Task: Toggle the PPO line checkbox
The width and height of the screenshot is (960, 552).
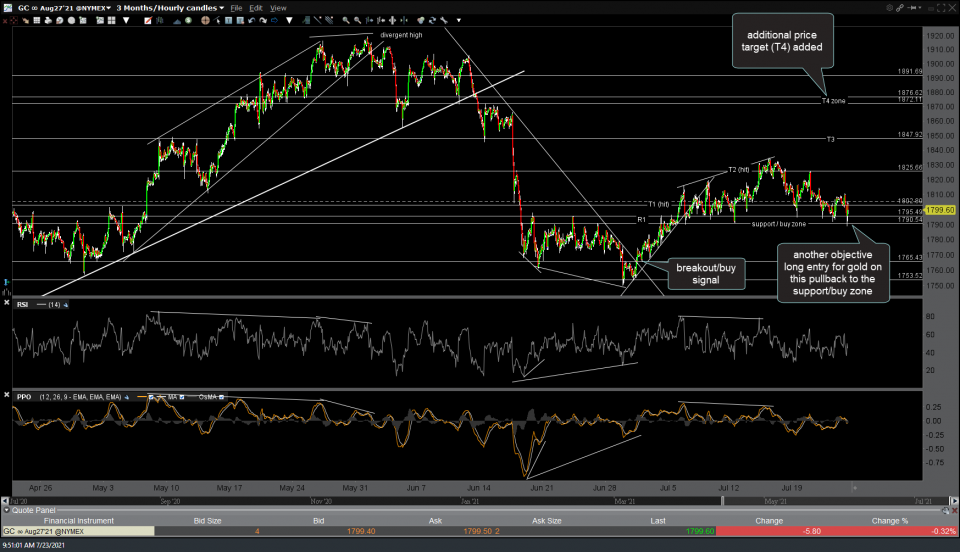Action: coord(153,398)
